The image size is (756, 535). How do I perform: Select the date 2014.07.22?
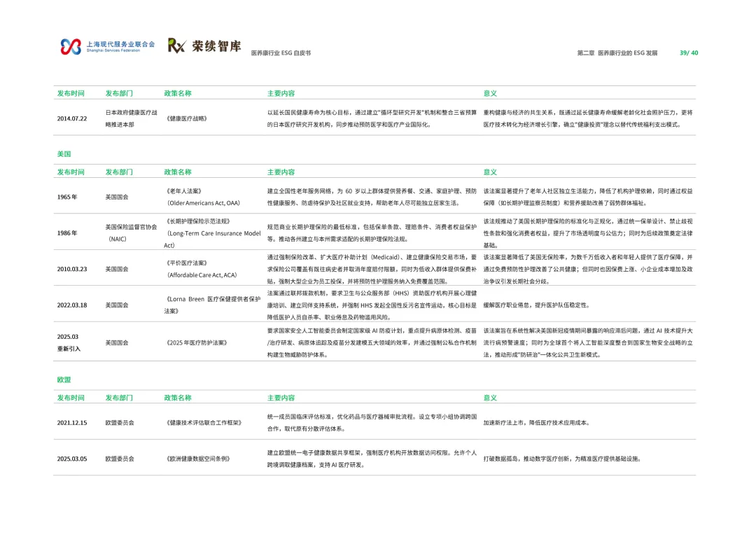tap(72, 118)
